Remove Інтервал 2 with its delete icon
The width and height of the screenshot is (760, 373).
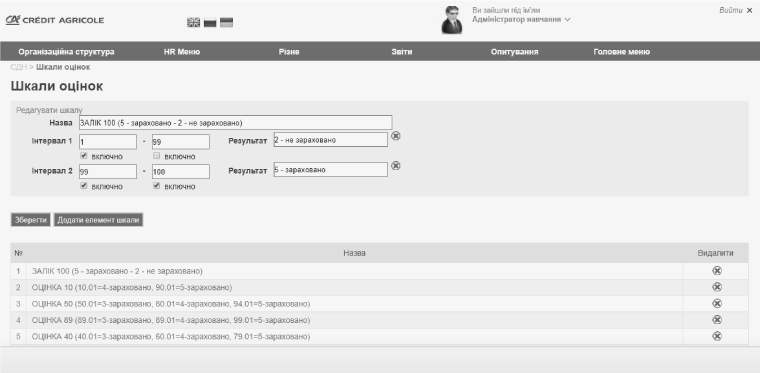pos(396,166)
